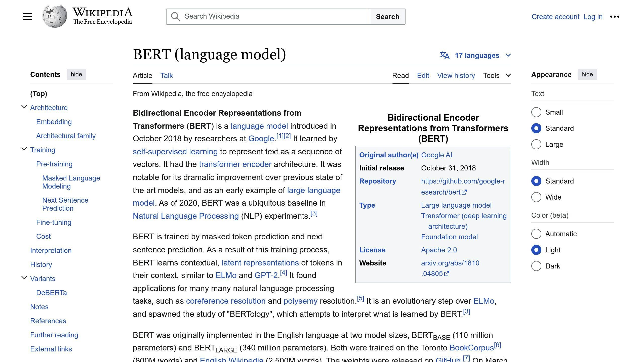Open the transformer encoder link
This screenshot has height=362, width=644.
(235, 164)
